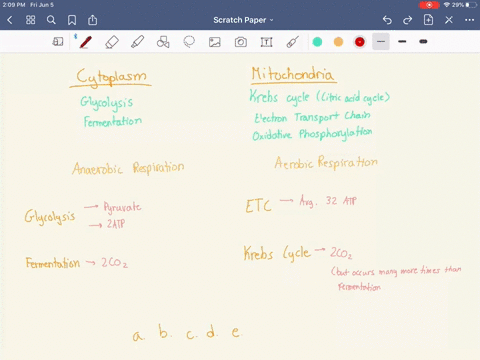480x360 pixels.
Task: Select the thinnest stroke width
Action: click(381, 42)
